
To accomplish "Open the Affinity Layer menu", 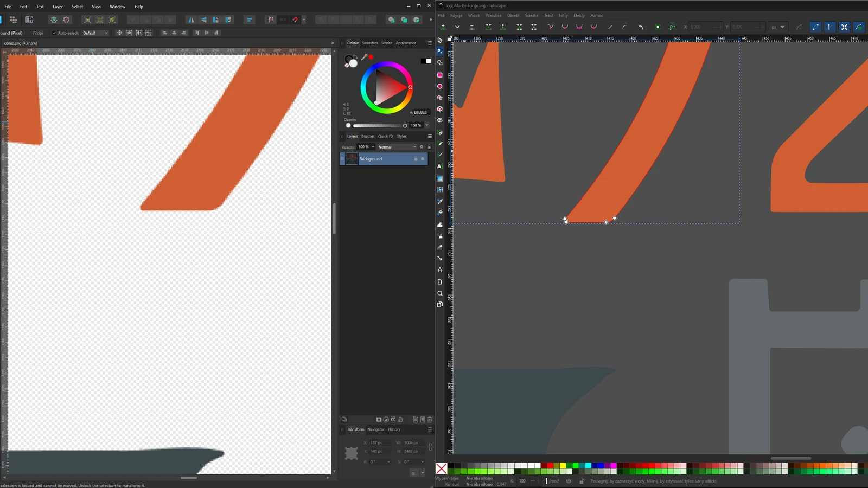I will click(x=58, y=7).
